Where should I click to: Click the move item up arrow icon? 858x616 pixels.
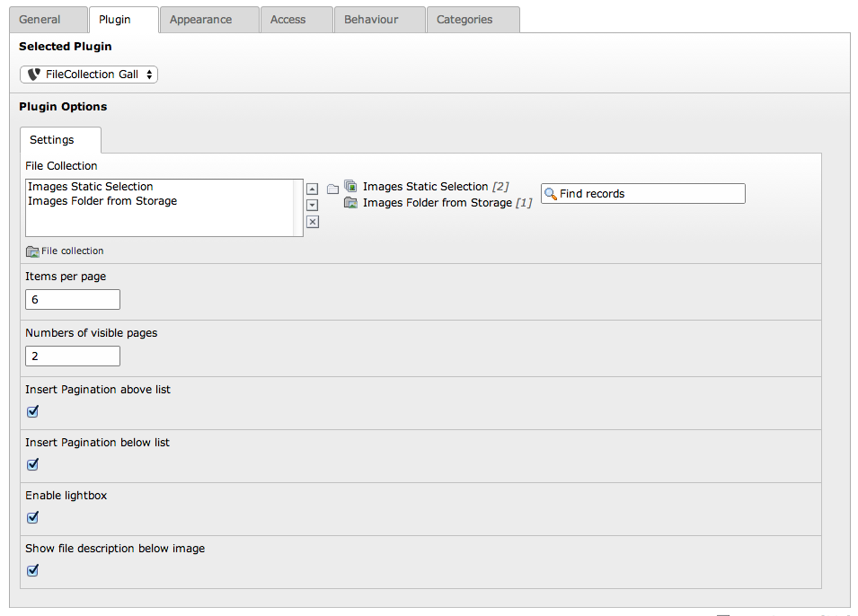tap(312, 189)
